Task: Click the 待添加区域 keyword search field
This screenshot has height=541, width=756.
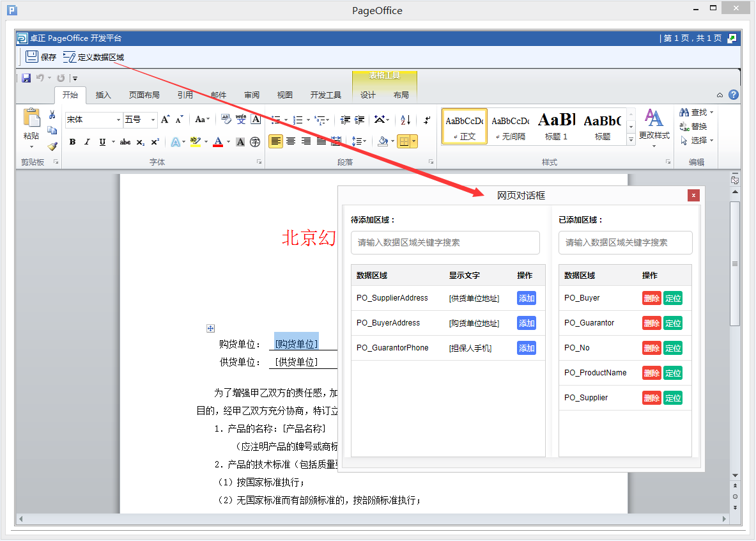Action: point(445,242)
